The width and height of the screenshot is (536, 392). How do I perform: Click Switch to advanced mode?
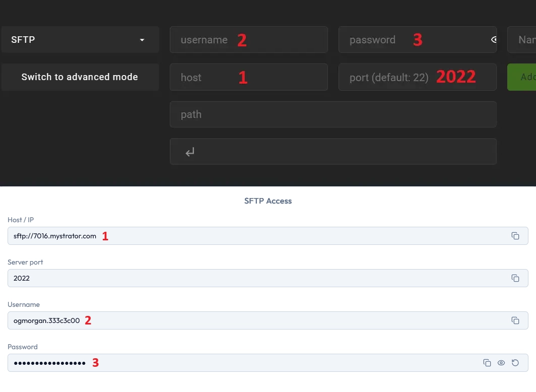[80, 77]
